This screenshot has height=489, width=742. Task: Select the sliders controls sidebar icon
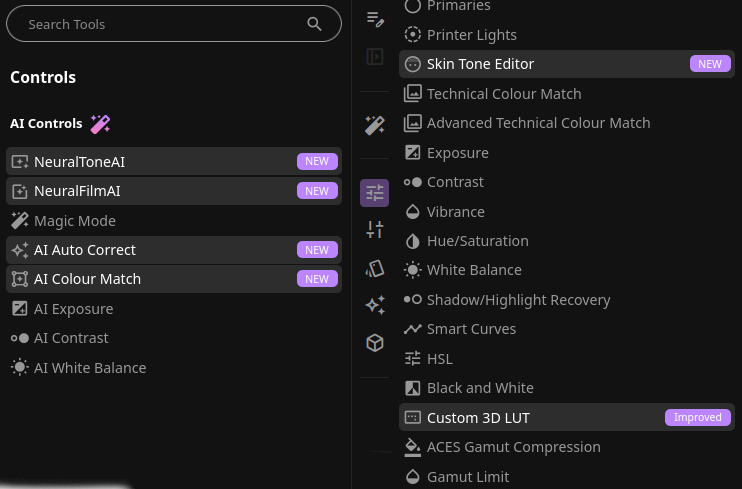coord(375,193)
